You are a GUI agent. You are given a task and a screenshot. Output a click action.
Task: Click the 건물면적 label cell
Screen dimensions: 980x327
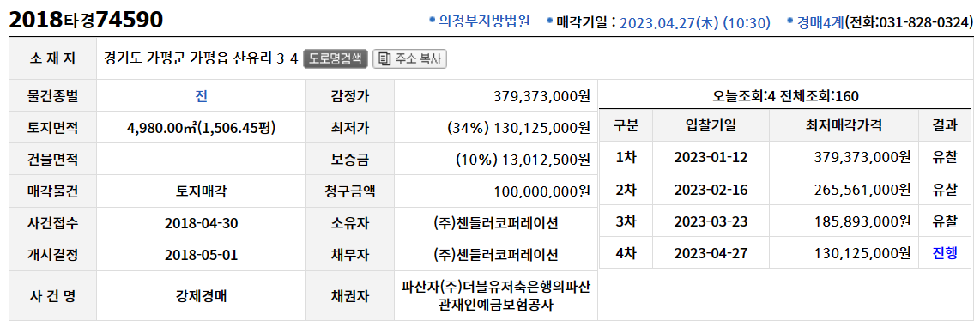[52, 160]
